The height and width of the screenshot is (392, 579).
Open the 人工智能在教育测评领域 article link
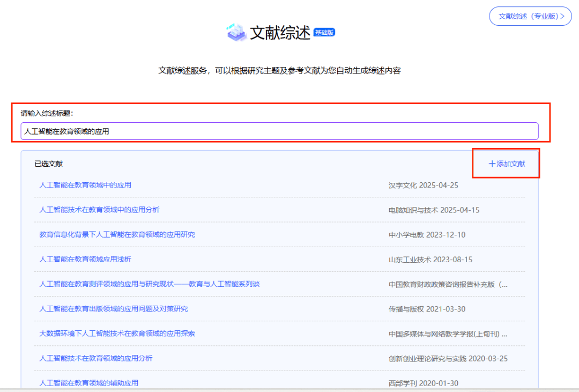tap(149, 284)
